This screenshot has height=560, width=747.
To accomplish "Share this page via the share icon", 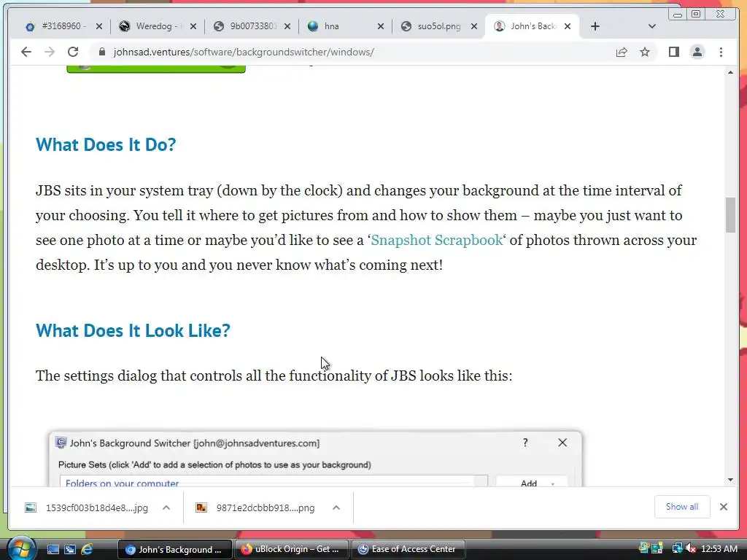I will [x=622, y=52].
